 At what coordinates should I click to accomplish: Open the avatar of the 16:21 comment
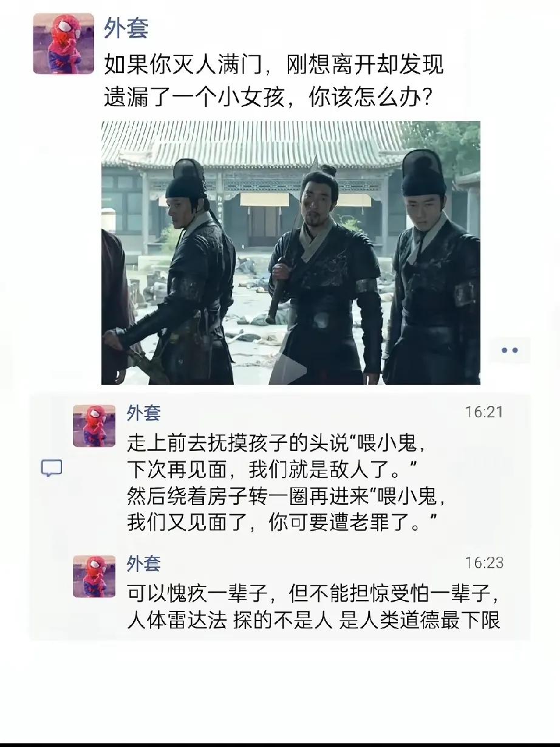[x=94, y=426]
